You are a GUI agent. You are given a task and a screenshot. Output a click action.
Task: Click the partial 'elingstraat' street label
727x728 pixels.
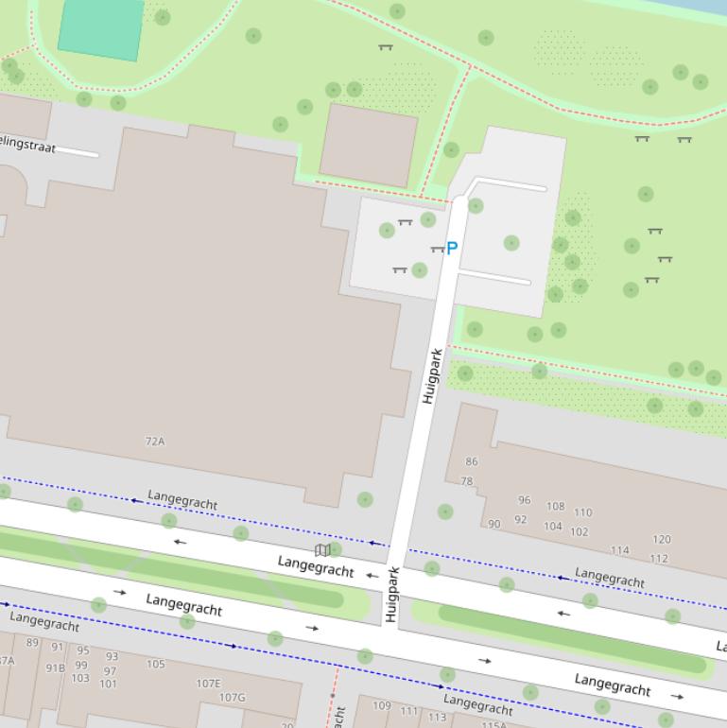[x=27, y=145]
